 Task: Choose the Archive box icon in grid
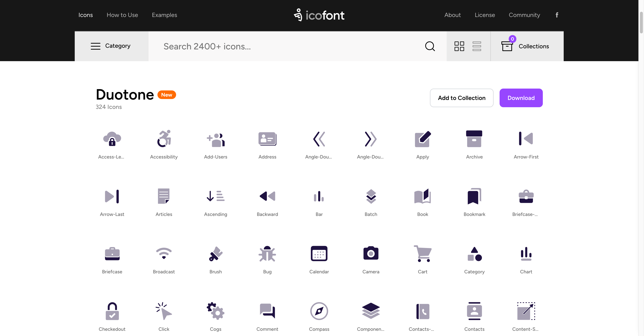[474, 139]
